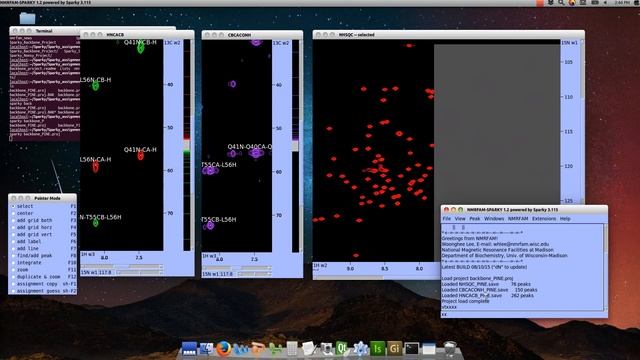Choose 'integrate' pointer mode
Image resolution: width=640 pixels, height=360 pixels.
coord(43,262)
